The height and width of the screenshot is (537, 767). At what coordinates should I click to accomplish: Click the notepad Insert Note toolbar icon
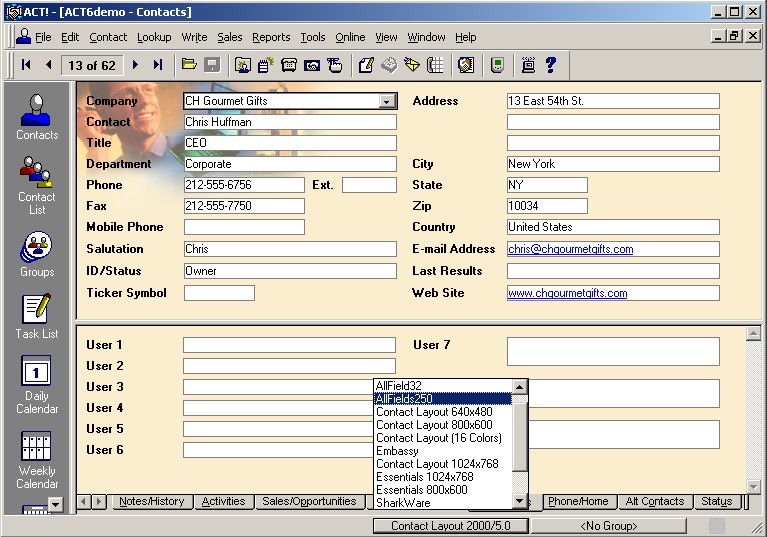[266, 65]
